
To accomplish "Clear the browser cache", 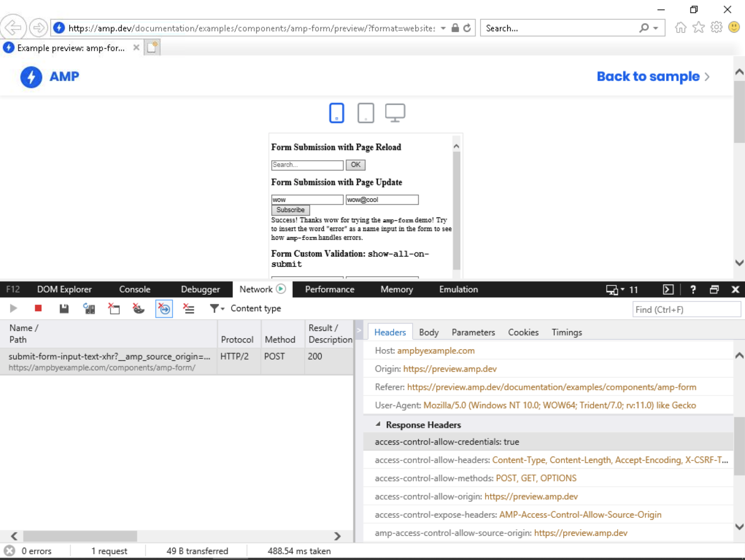I will (x=114, y=308).
